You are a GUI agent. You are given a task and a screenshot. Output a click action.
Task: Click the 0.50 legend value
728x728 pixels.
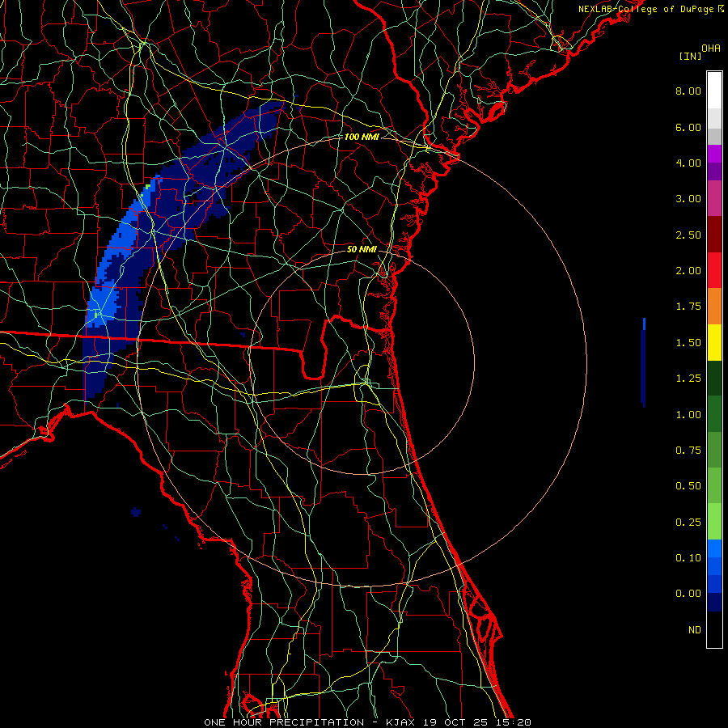(x=688, y=486)
